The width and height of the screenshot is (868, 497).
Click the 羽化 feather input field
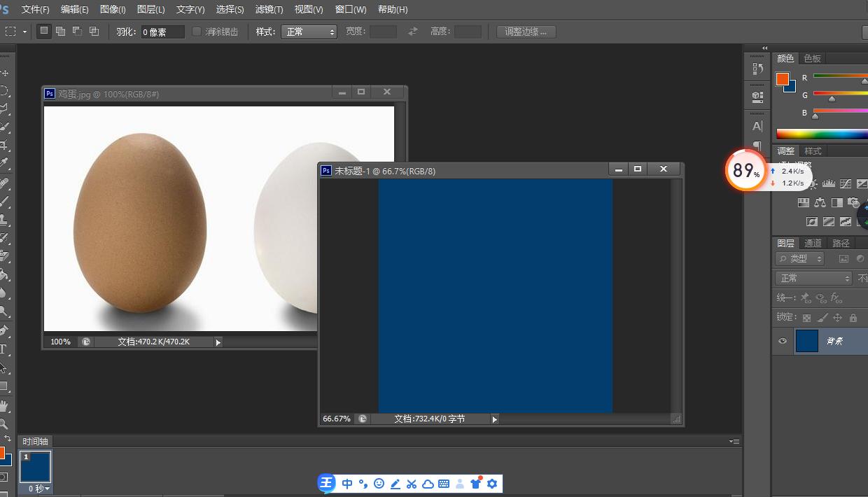coord(162,31)
